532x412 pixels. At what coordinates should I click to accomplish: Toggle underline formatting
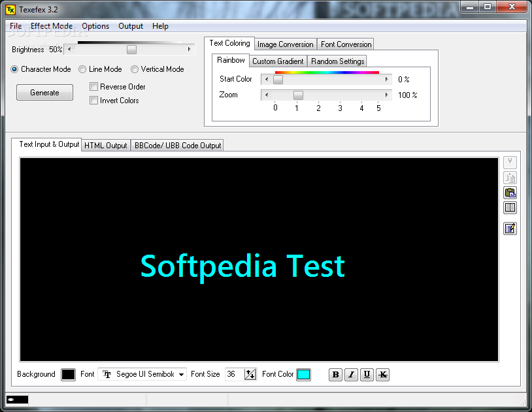tap(367, 375)
